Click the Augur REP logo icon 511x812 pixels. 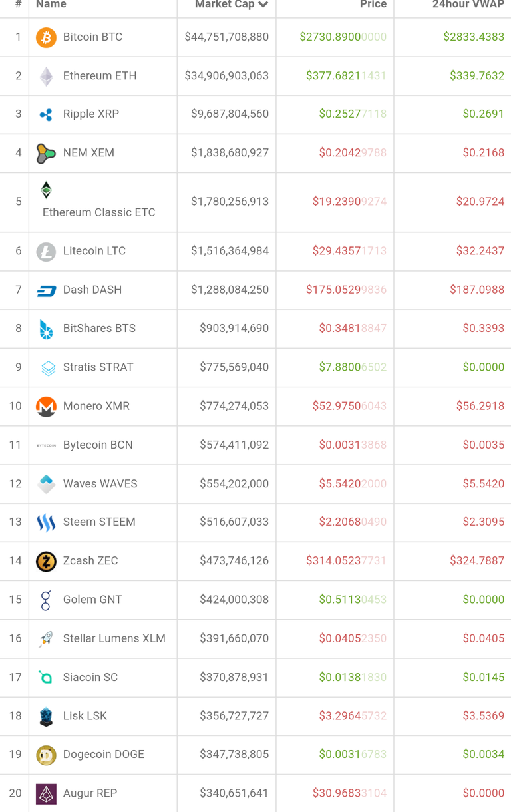point(46,793)
